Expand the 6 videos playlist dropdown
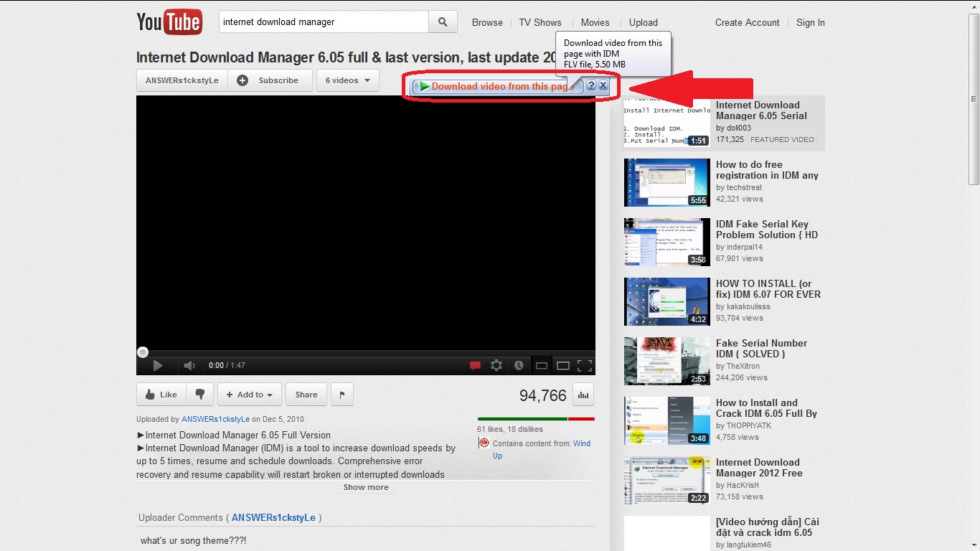 347,80
